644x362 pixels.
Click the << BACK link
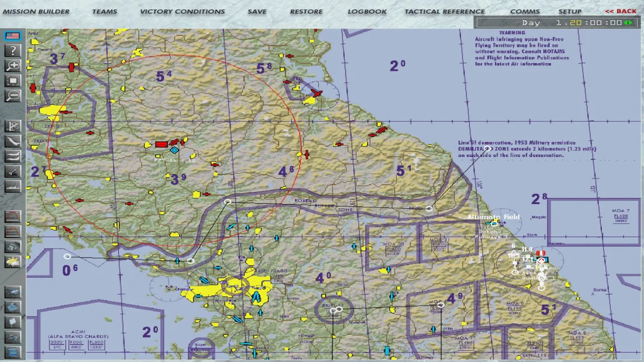tap(620, 11)
